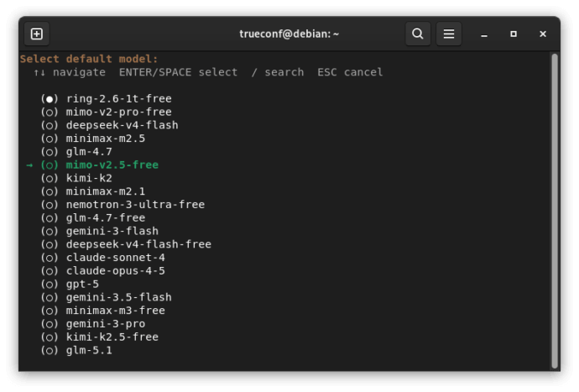Click the 'Select default model:' heading
579x392 pixels.
tap(89, 59)
